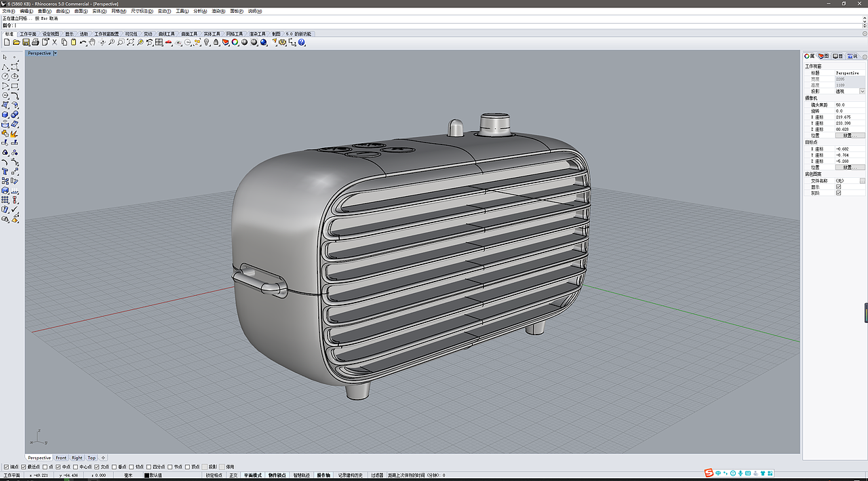Switch to the 曲线工具 toolbar tab
The height and width of the screenshot is (481, 868).
(167, 33)
